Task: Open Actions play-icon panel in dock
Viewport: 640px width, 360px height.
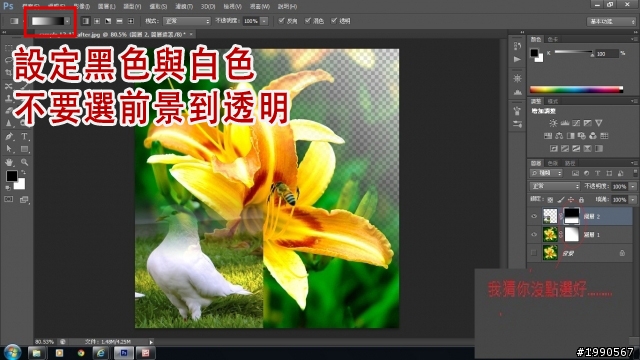Action: tap(517, 60)
